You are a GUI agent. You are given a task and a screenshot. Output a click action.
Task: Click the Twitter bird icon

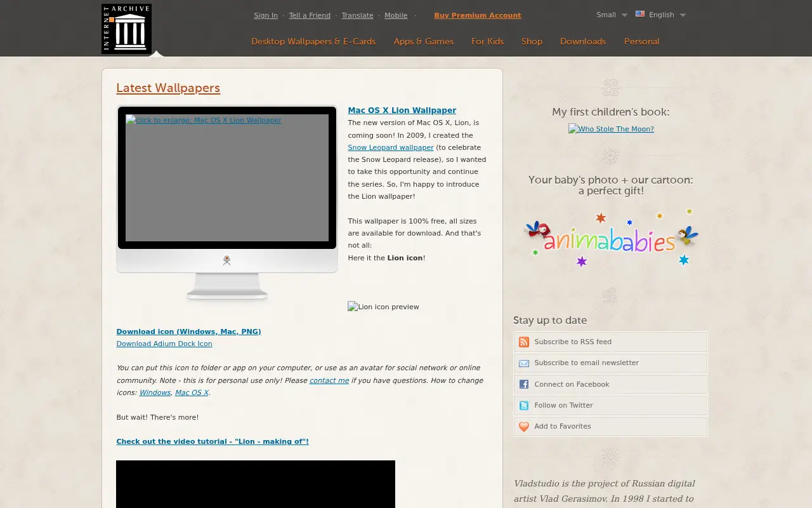pos(524,405)
